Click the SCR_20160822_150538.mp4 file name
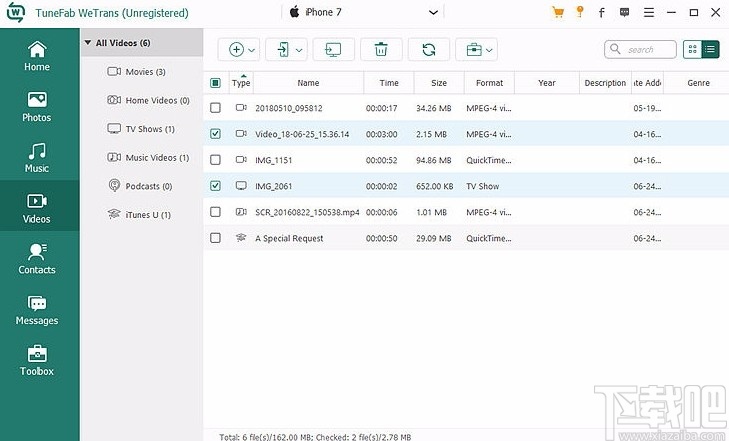This screenshot has width=729, height=441. (x=307, y=212)
